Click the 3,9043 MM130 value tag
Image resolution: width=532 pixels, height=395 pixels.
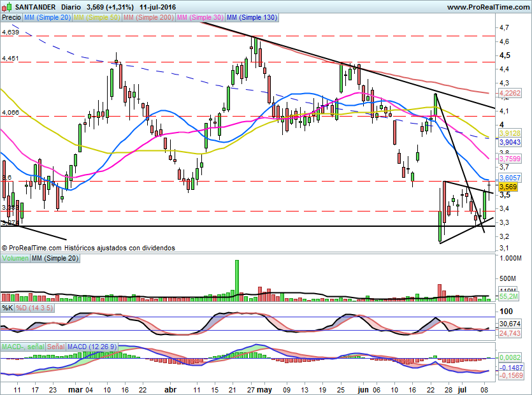[510, 142]
